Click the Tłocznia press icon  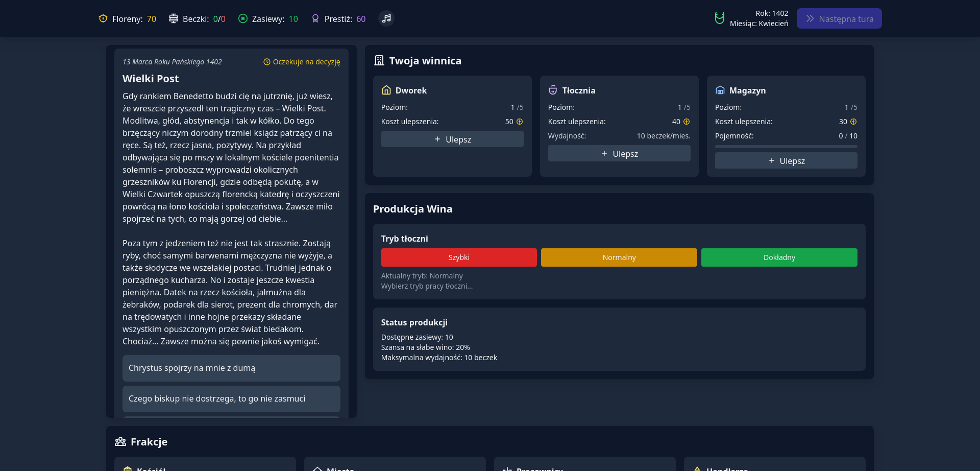point(553,90)
